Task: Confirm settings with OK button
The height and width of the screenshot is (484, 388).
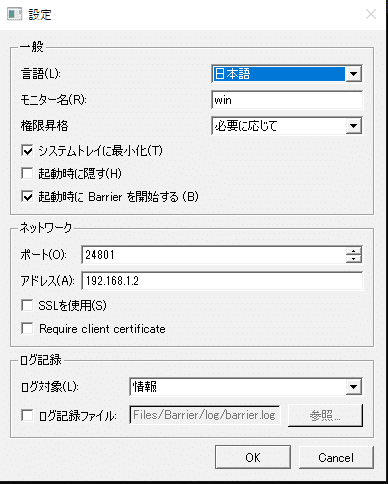Action: coord(253,457)
